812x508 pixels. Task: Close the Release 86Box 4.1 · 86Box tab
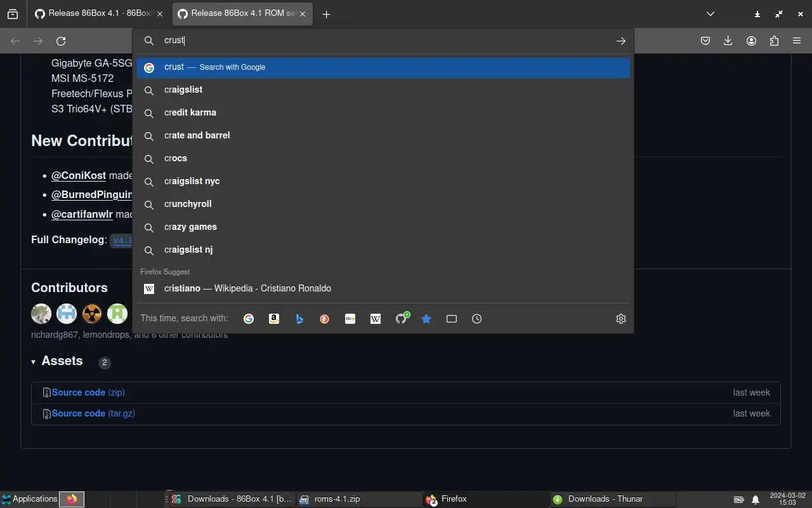(x=160, y=14)
